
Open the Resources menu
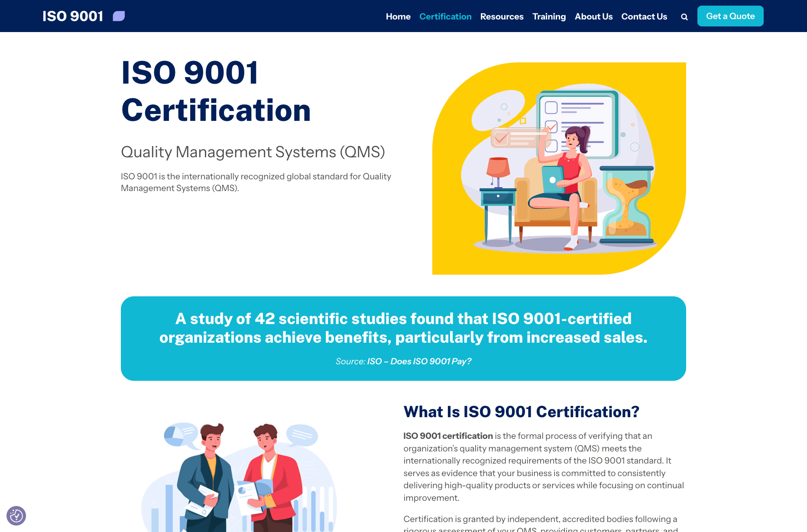tap(502, 16)
